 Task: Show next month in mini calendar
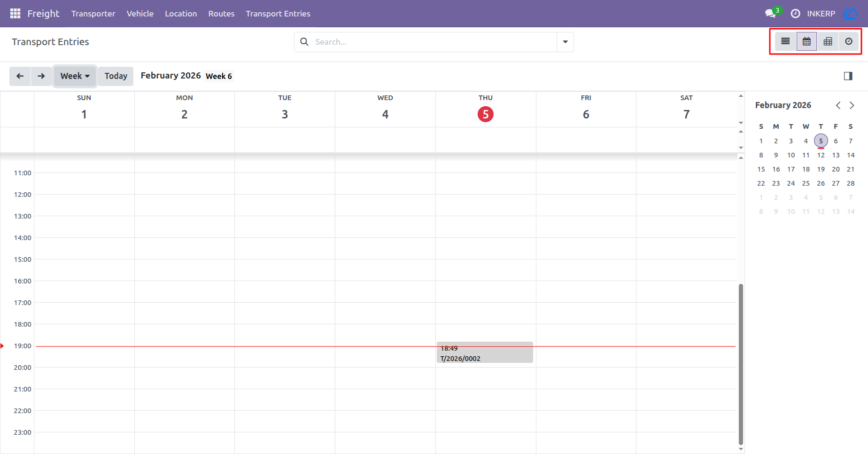click(852, 105)
